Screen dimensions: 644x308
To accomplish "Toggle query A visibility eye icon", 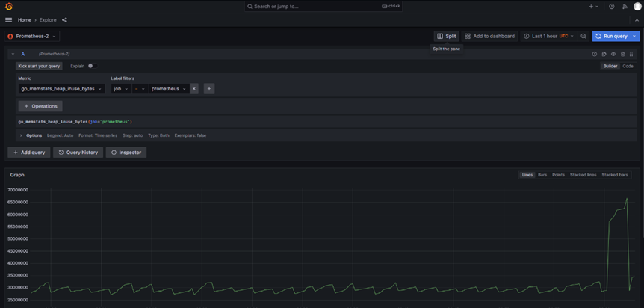I will click(613, 54).
